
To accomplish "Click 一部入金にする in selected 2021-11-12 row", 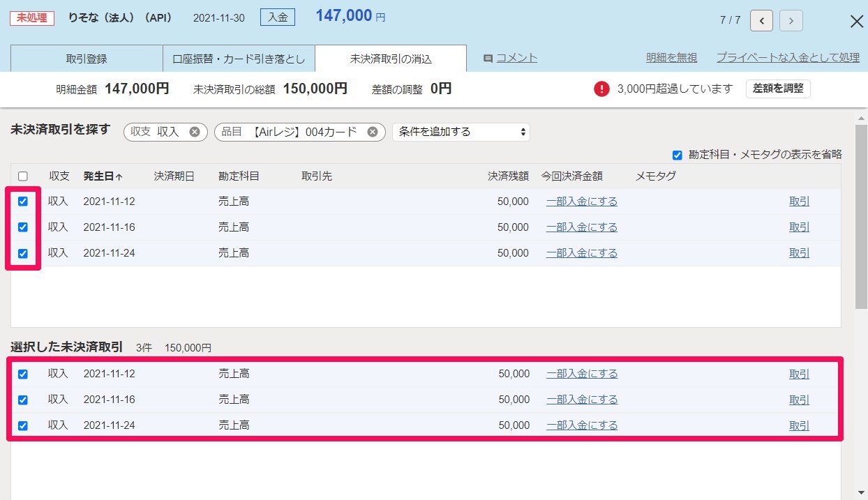I will click(x=582, y=374).
